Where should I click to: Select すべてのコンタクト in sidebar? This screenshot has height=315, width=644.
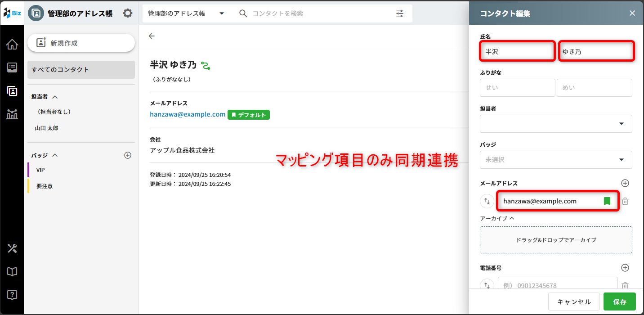[81, 70]
